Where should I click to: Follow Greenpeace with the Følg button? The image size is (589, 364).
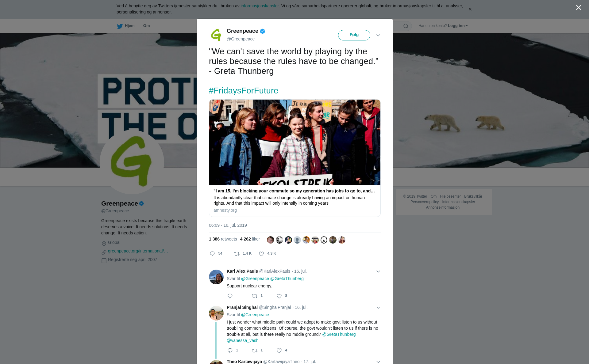point(354,35)
